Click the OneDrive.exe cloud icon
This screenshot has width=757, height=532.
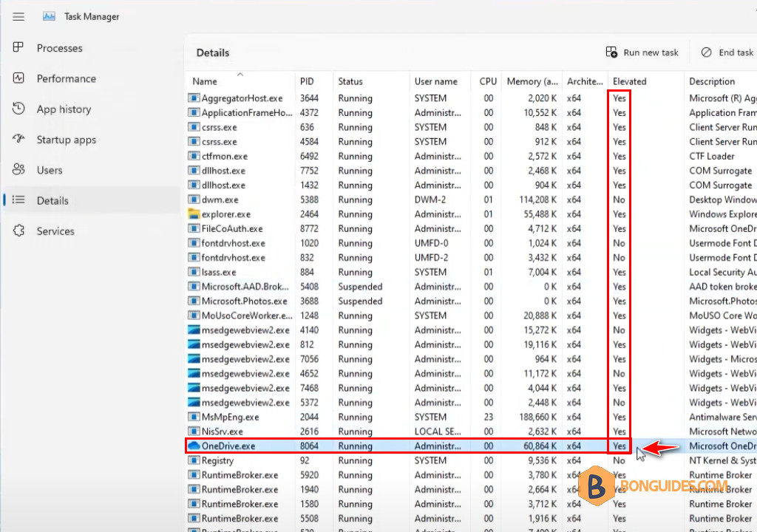pos(194,446)
